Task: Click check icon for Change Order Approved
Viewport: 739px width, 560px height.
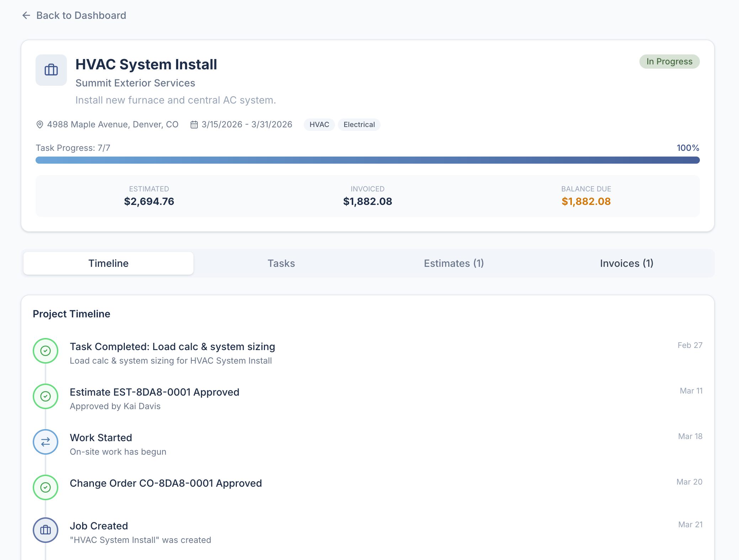Action: coord(46,487)
